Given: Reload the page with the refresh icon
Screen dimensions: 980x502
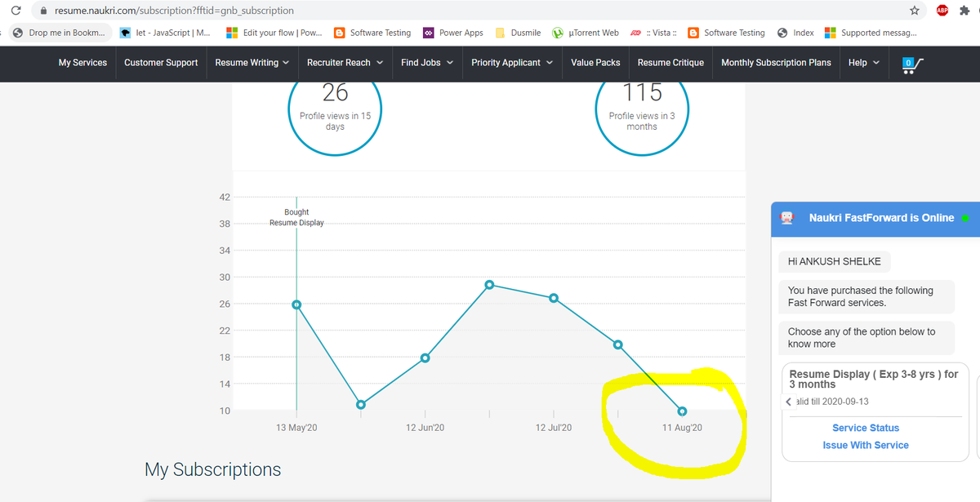Looking at the screenshot, I should (x=15, y=11).
